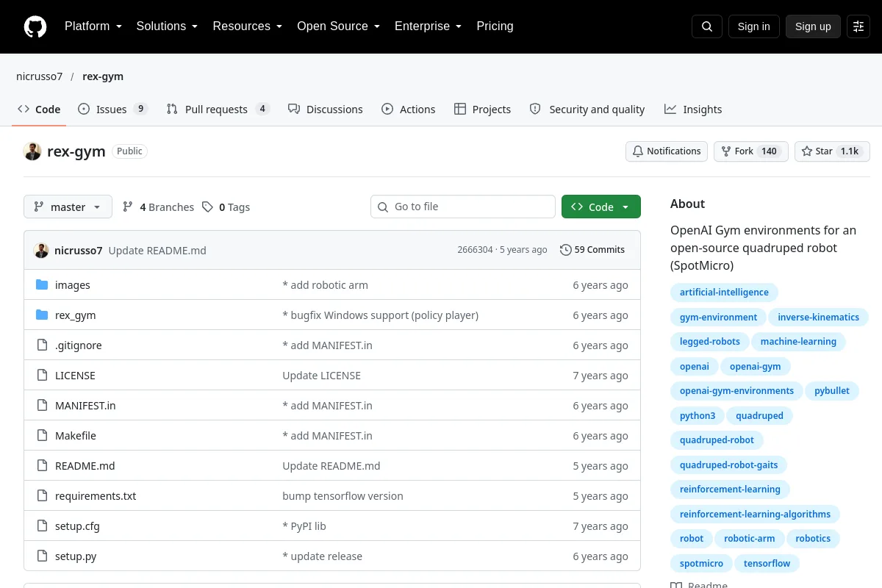The width and height of the screenshot is (882, 588).
Task: Click nicrusso7 avatar beside repo name
Action: tap(32, 151)
